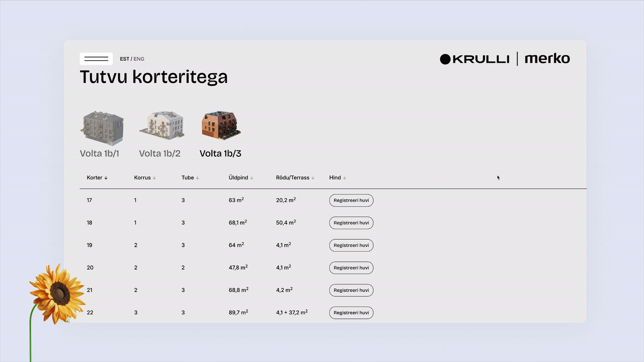The width and height of the screenshot is (644, 362).
Task: Sort table by Korter column
Action: click(x=97, y=177)
